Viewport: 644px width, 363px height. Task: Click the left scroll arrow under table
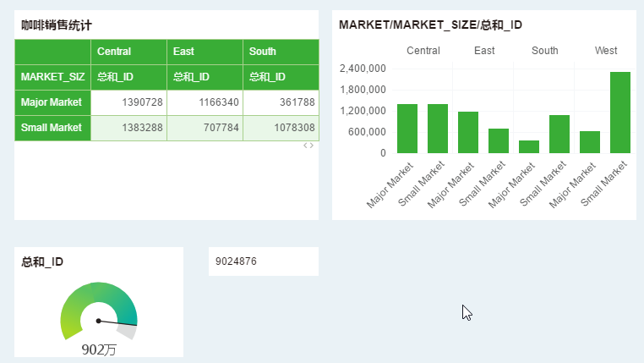[x=306, y=146]
